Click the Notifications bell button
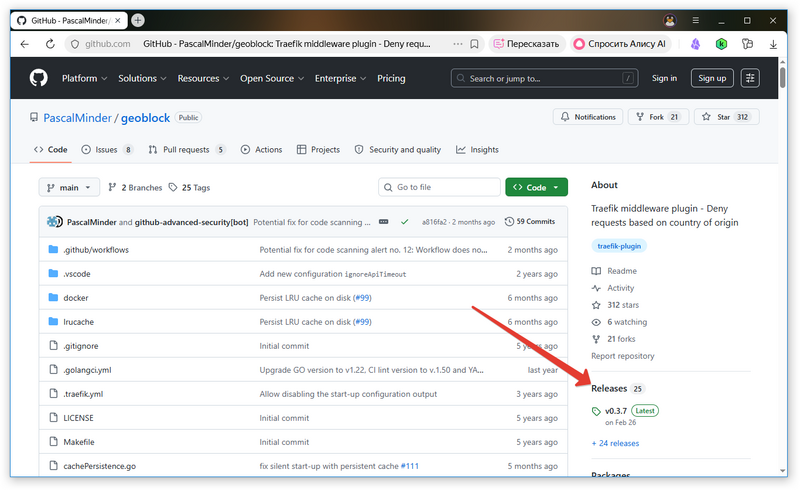Viewport: 800px width, 490px height. (588, 117)
